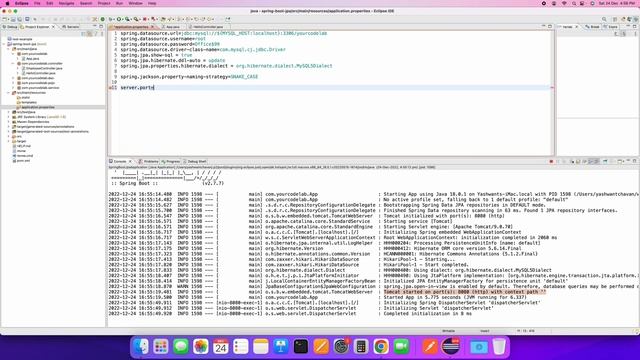Place cursor after server.port on line 11
Viewport: 640px width, 360px height.
(x=154, y=87)
